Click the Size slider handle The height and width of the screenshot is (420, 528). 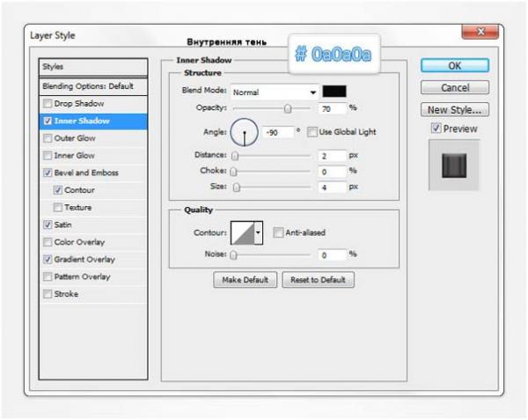click(237, 188)
